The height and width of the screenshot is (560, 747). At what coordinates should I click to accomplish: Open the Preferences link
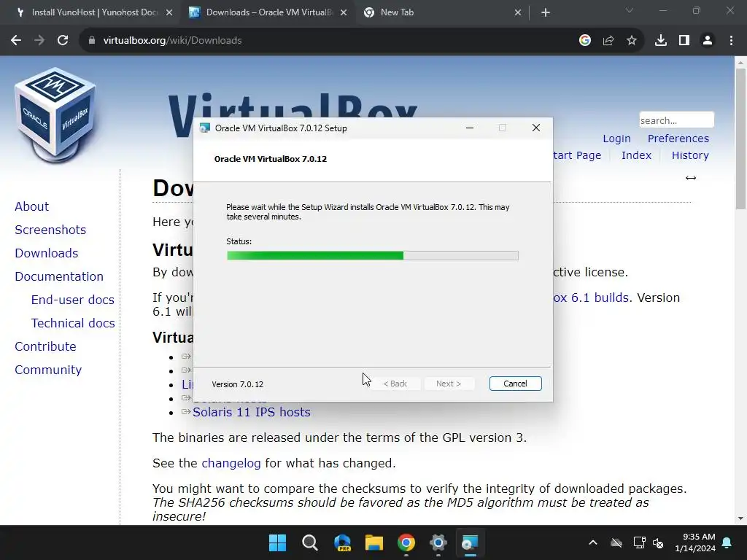pos(678,139)
